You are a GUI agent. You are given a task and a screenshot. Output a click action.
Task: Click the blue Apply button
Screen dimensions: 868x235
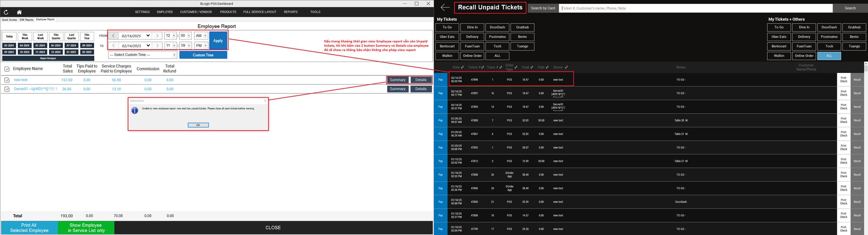point(218,40)
